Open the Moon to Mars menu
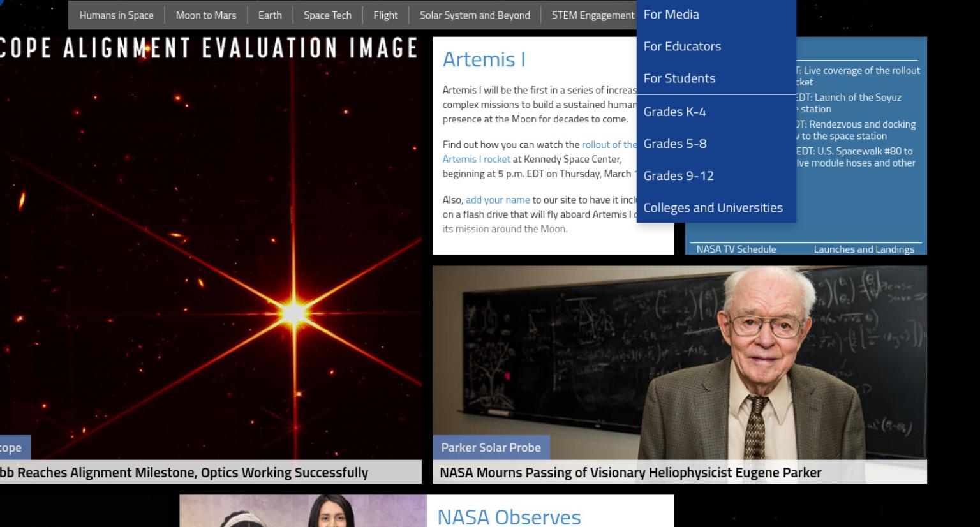This screenshot has width=980, height=527. click(x=206, y=15)
